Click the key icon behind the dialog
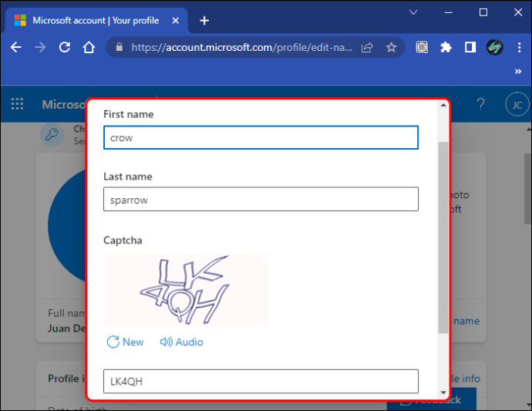532x411 pixels. point(52,134)
